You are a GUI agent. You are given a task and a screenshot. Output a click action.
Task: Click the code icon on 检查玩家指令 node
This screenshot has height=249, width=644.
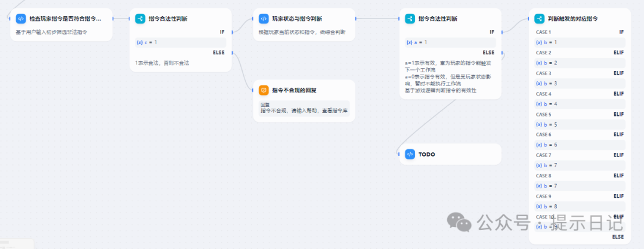pos(20,19)
